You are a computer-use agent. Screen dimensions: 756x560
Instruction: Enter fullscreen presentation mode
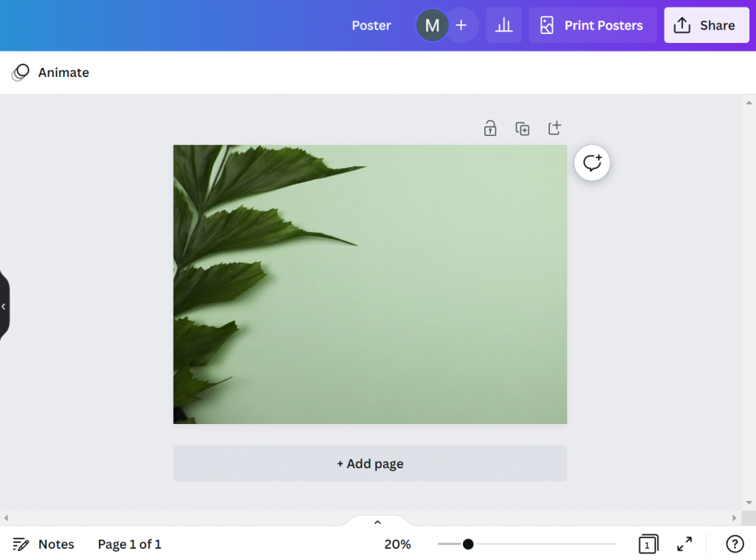[684, 544]
